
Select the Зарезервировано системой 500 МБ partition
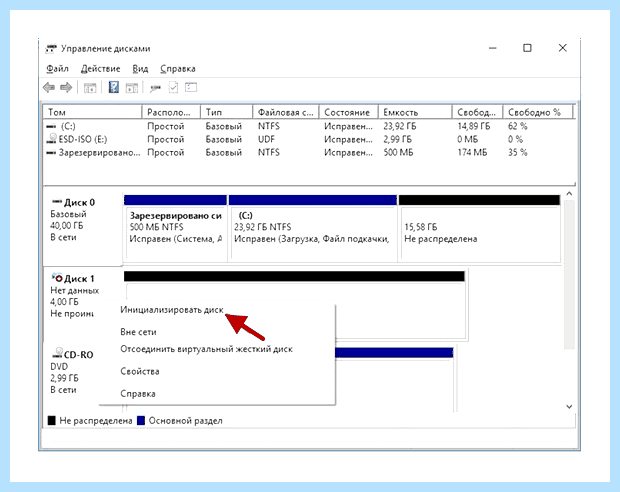[176, 228]
